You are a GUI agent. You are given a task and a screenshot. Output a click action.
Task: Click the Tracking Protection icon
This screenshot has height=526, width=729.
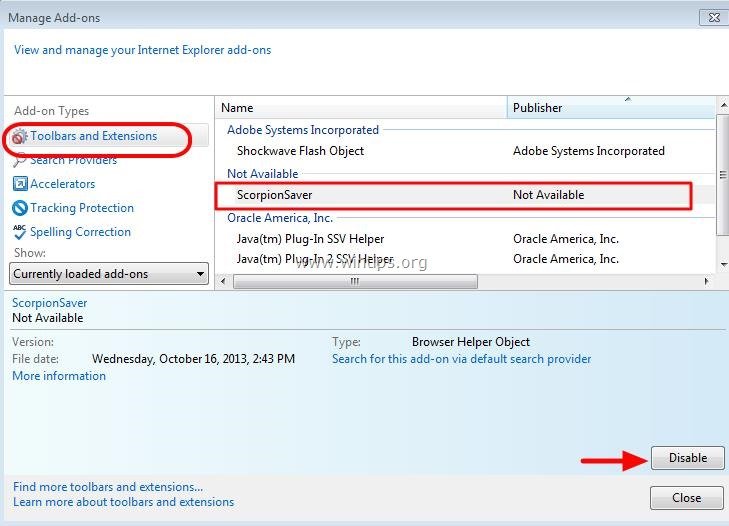coord(20,208)
